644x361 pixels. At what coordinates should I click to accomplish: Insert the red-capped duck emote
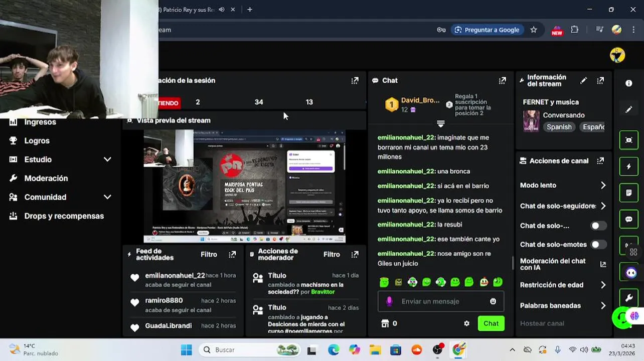tap(484, 282)
